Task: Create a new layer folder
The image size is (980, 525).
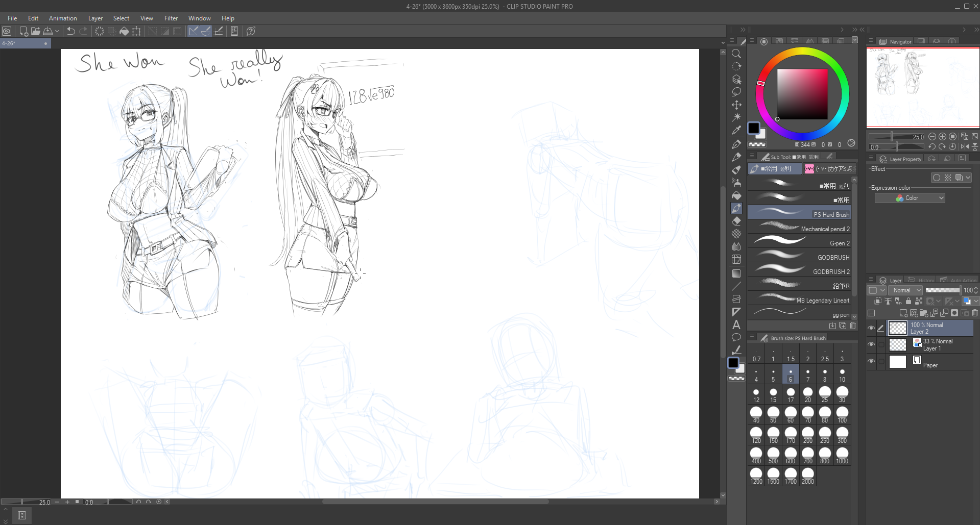Action: point(924,313)
